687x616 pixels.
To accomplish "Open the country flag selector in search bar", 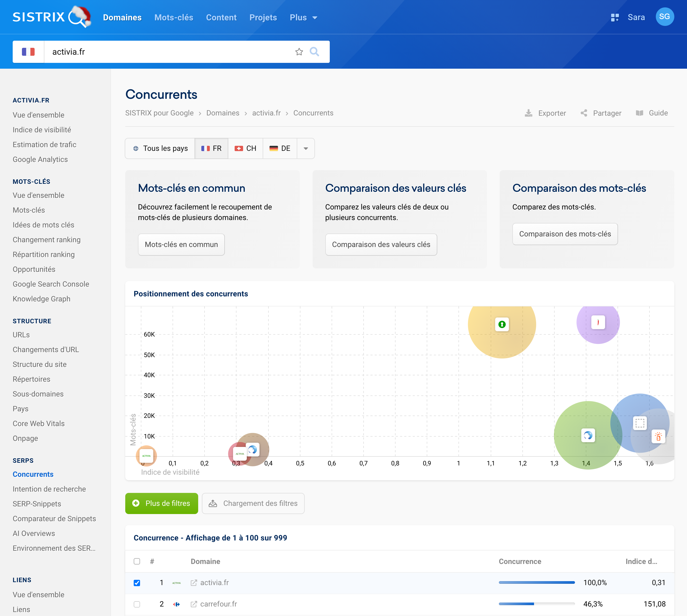I will [29, 52].
